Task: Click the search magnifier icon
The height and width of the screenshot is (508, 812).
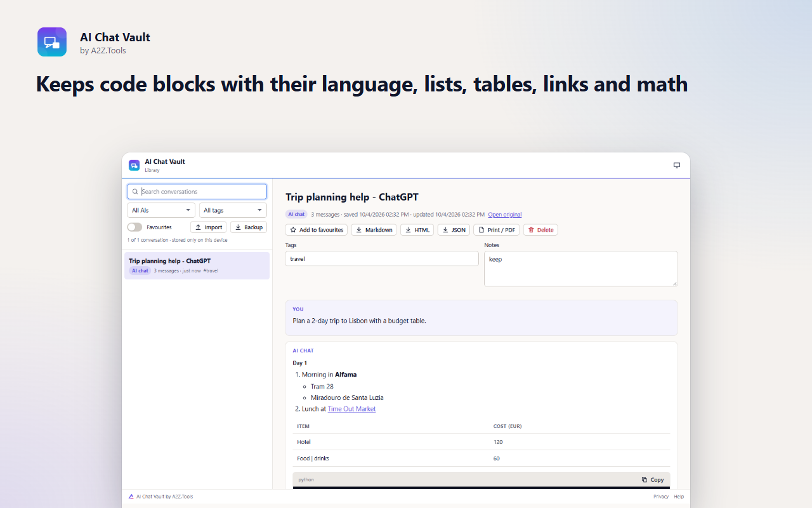Action: pyautogui.click(x=135, y=192)
